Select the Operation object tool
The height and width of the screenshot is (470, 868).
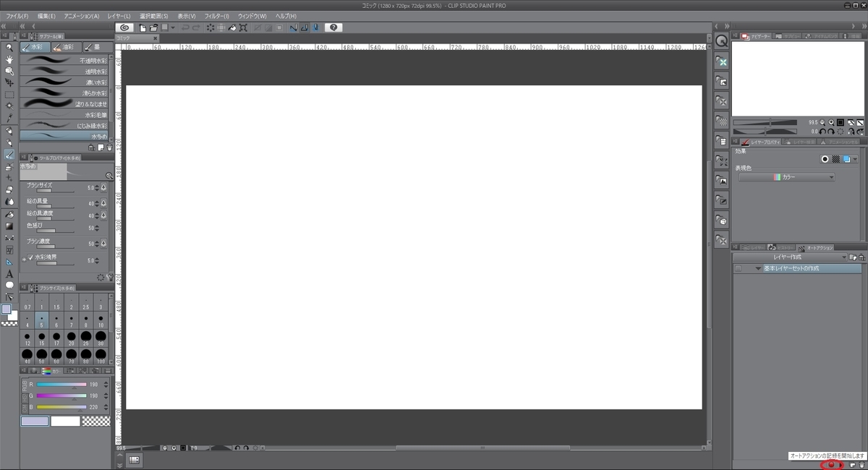[9, 71]
